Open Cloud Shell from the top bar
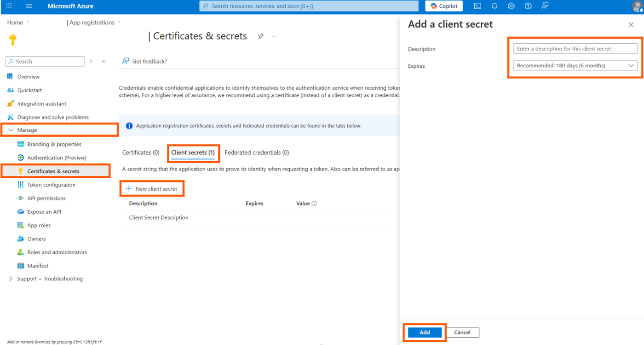 click(477, 6)
